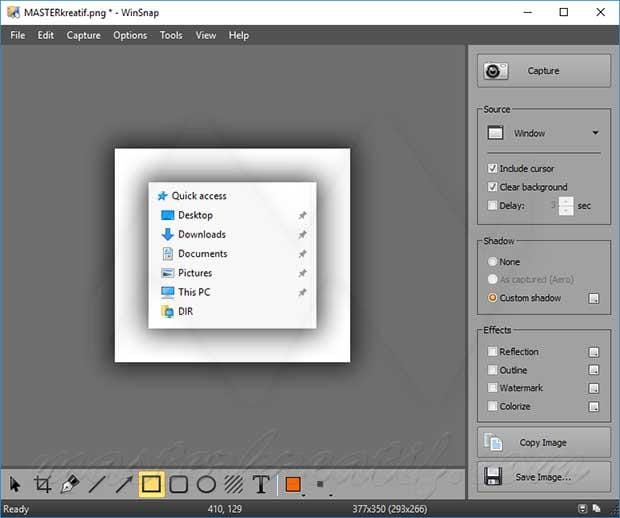Select the None shadow option

(x=492, y=262)
